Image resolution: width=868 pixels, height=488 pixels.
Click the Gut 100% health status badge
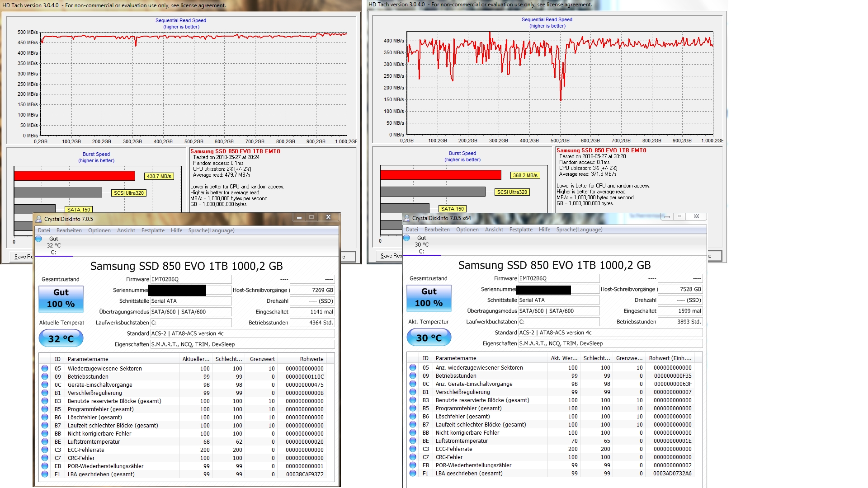click(x=61, y=299)
